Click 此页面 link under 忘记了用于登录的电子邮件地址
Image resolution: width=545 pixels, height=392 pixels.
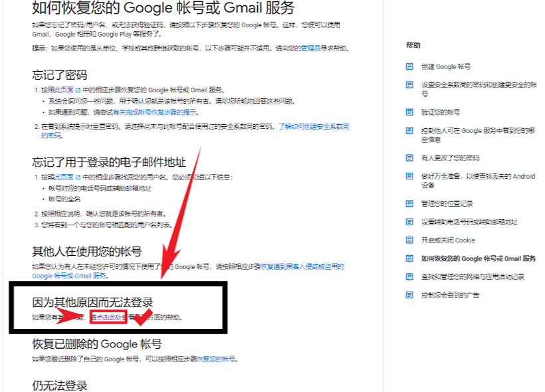(x=64, y=177)
